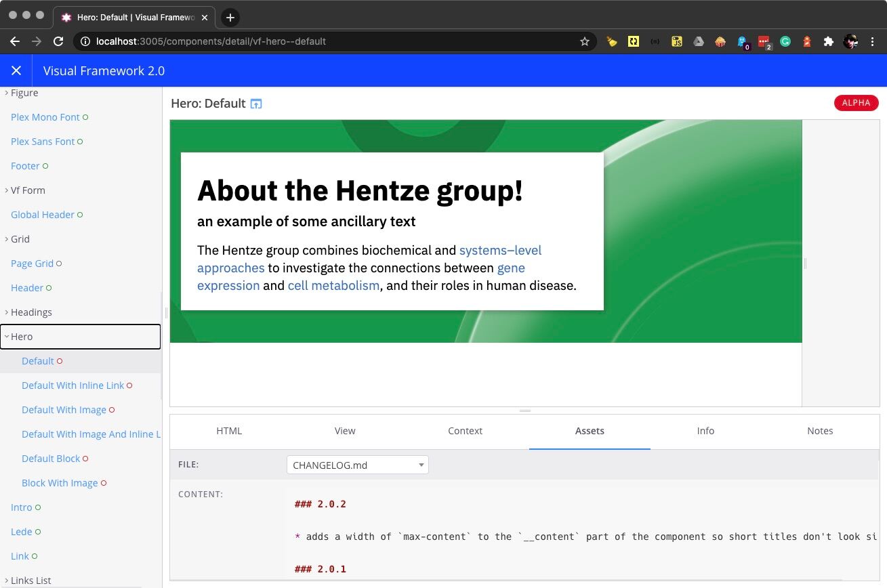Switch to the Info tab
Viewport: 887px width, 588px height.
(705, 431)
